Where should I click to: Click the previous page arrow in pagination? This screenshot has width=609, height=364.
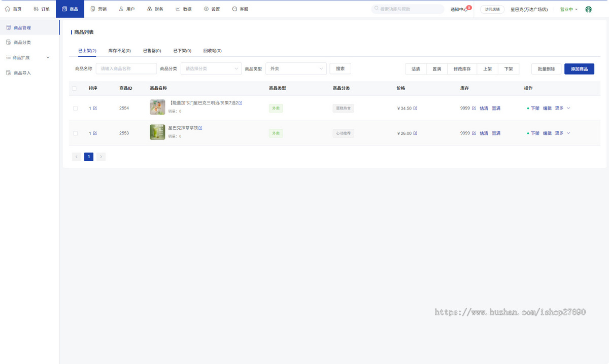(x=77, y=157)
